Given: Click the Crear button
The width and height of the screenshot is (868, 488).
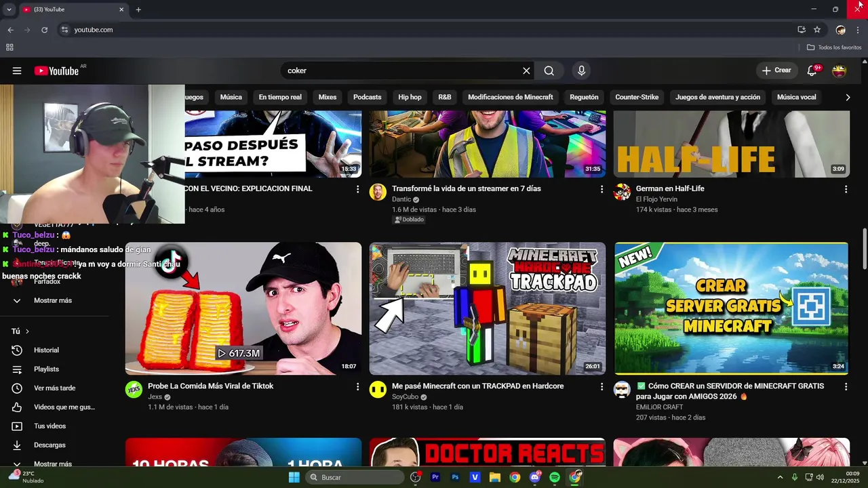Looking at the screenshot, I should (x=776, y=70).
